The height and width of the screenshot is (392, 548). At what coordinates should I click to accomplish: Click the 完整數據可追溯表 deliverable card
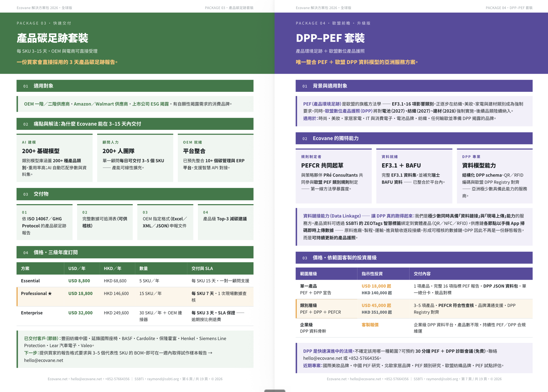tap(105, 222)
